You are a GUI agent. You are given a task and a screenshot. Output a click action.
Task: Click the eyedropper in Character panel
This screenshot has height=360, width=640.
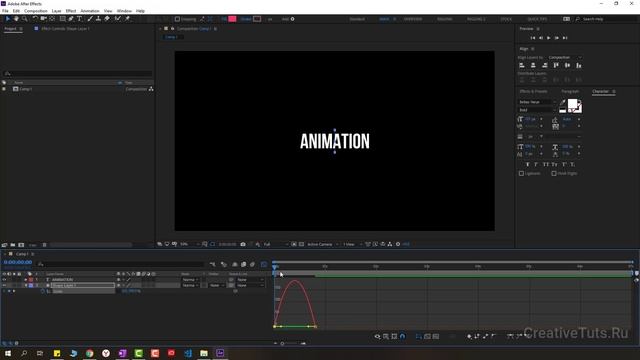click(562, 102)
